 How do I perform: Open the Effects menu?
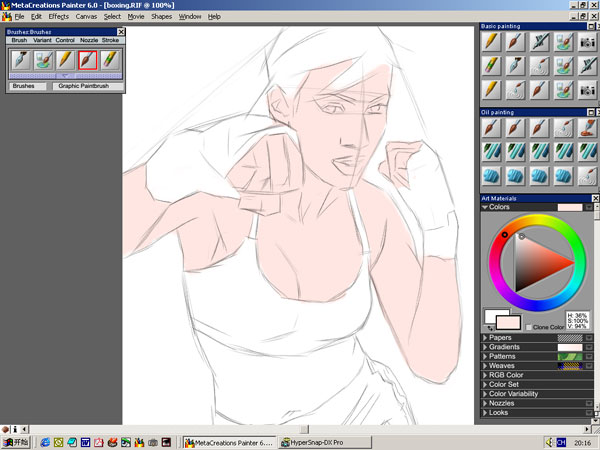coord(58,17)
